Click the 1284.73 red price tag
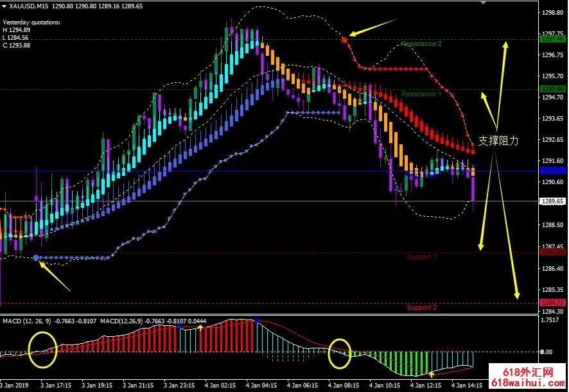Image resolution: width=569 pixels, height=392 pixels. pyautogui.click(x=551, y=303)
